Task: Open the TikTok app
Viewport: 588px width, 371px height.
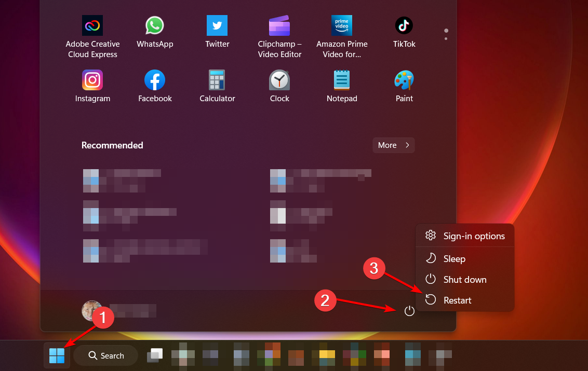Action: tap(404, 32)
